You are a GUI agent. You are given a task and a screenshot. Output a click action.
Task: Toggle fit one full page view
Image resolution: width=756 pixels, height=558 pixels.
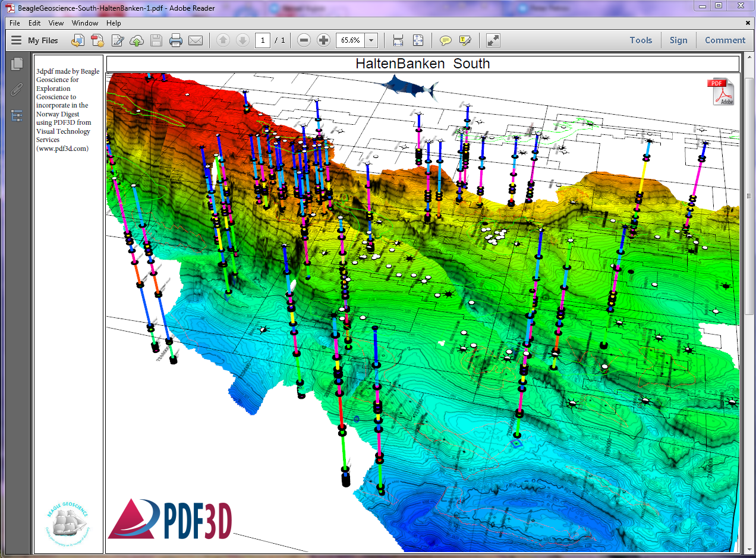pyautogui.click(x=418, y=40)
